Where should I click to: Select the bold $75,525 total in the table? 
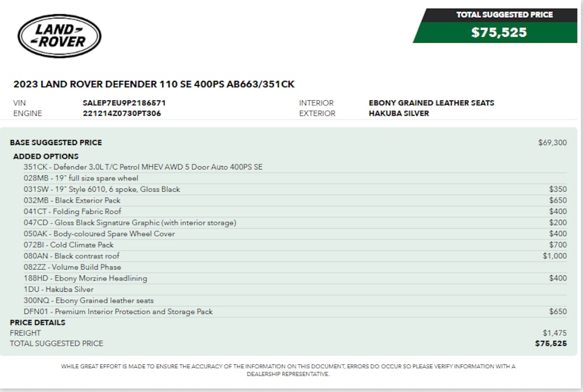[x=551, y=344]
